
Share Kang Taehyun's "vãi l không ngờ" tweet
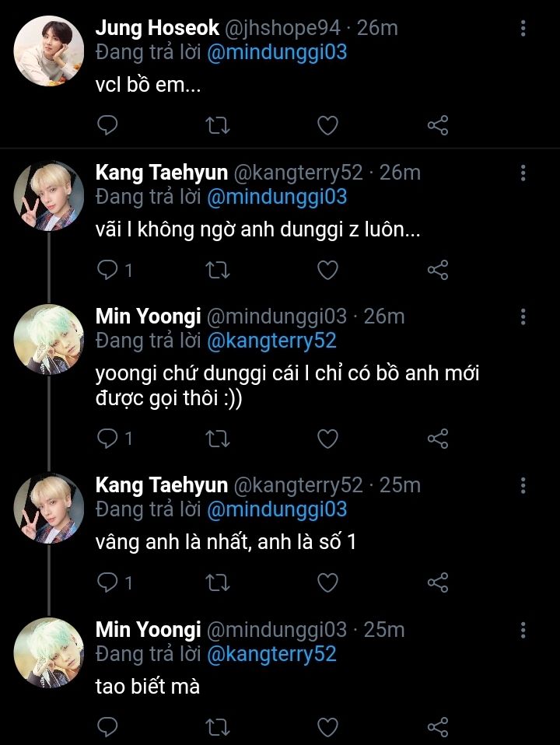(x=438, y=270)
